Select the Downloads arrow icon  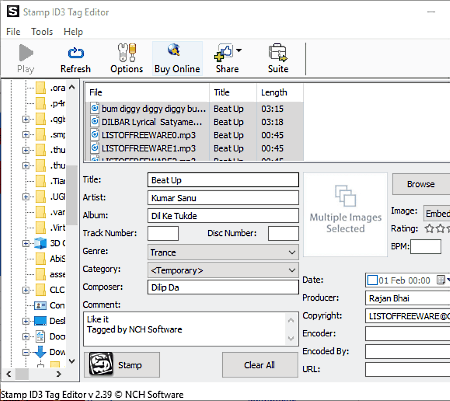coord(40,352)
